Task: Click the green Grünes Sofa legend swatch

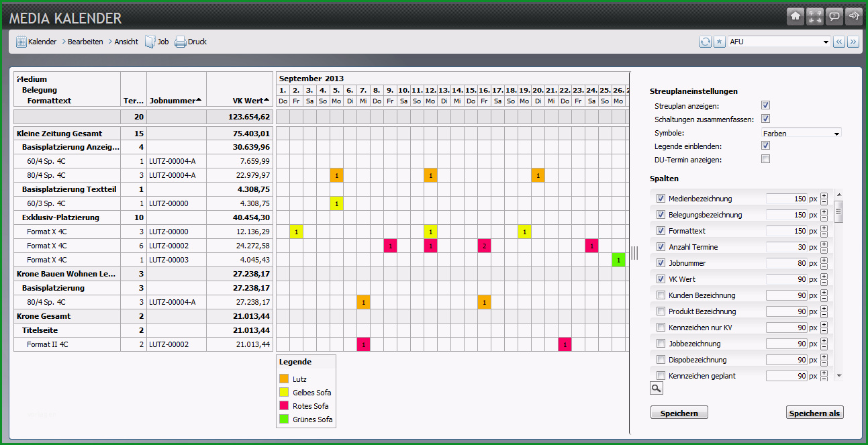Action: click(284, 419)
